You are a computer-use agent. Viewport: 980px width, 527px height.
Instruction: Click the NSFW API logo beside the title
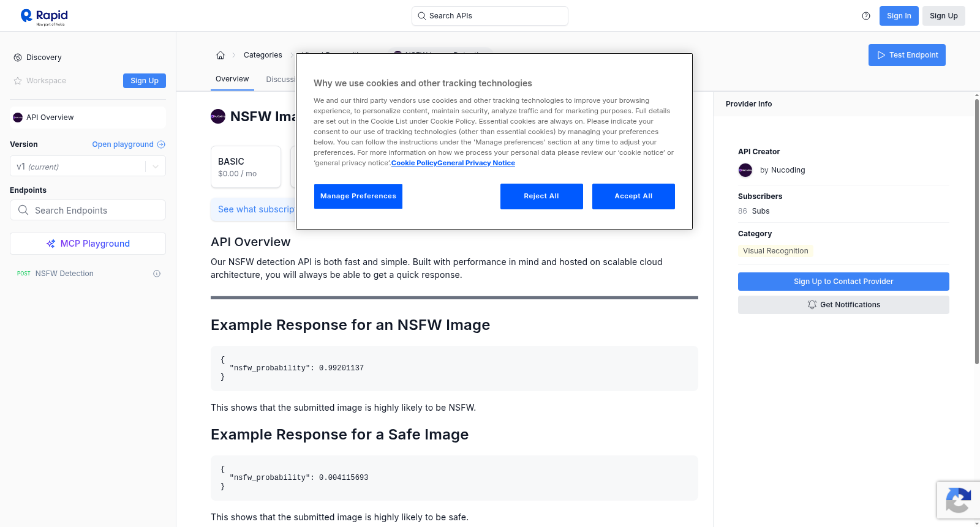[x=218, y=116]
